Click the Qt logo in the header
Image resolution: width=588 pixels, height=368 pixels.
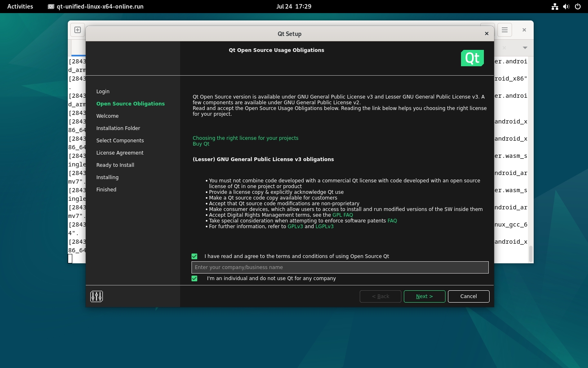[472, 58]
